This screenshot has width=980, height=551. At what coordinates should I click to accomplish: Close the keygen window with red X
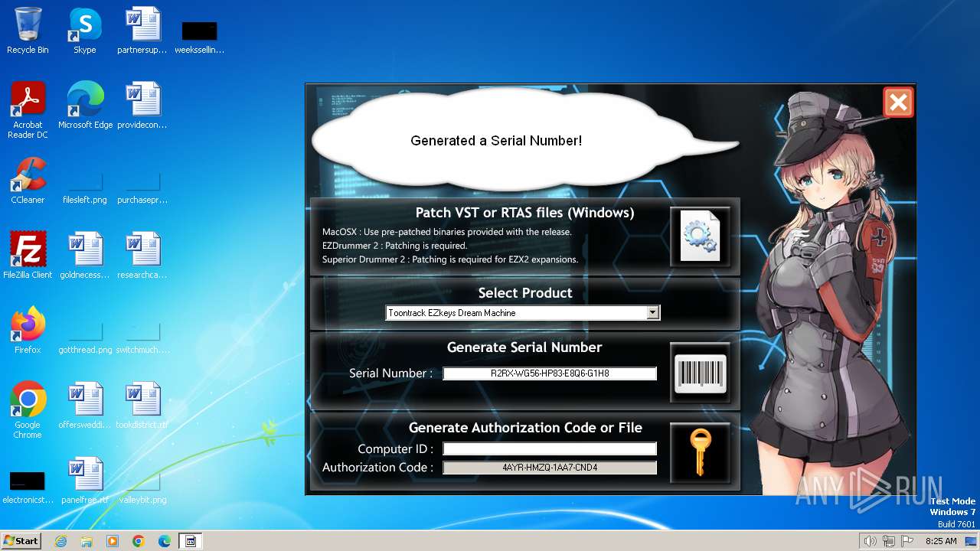click(x=898, y=102)
